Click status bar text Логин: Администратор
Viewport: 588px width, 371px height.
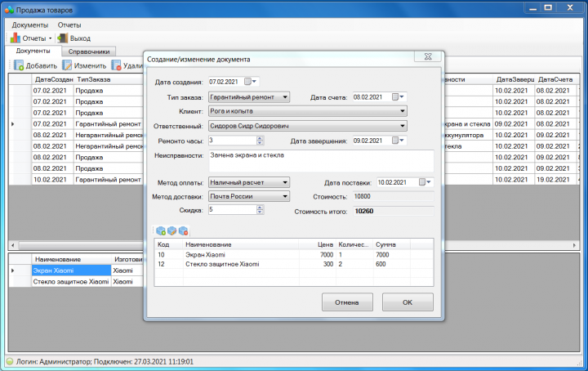coord(54,362)
